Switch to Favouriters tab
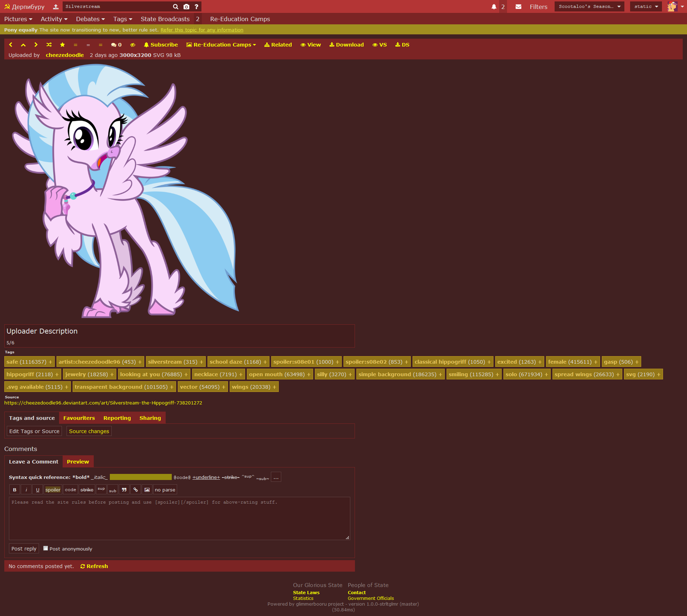Viewport: 687px width, 616px height. tap(79, 418)
